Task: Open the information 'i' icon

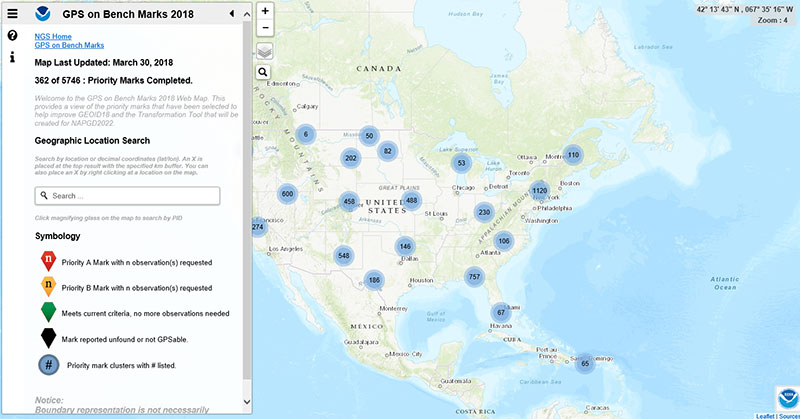Action: point(13,57)
